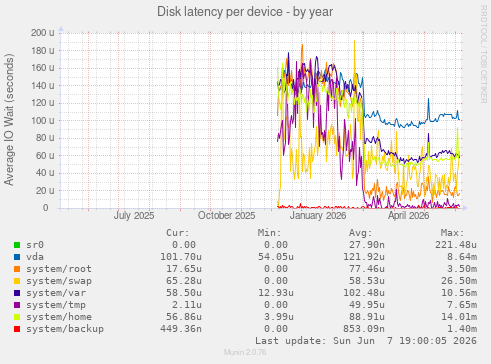Click system/var current value '58.50u'
The height and width of the screenshot is (364, 491).
(x=184, y=293)
